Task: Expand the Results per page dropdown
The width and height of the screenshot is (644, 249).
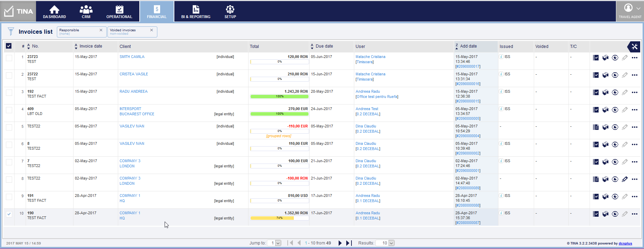Action: click(x=391, y=243)
